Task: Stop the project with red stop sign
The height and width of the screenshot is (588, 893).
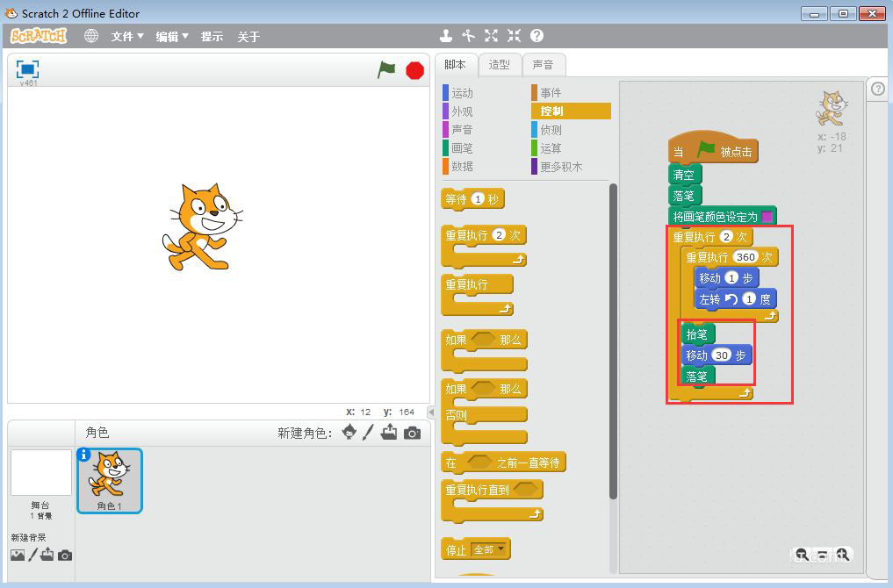Action: (x=414, y=70)
